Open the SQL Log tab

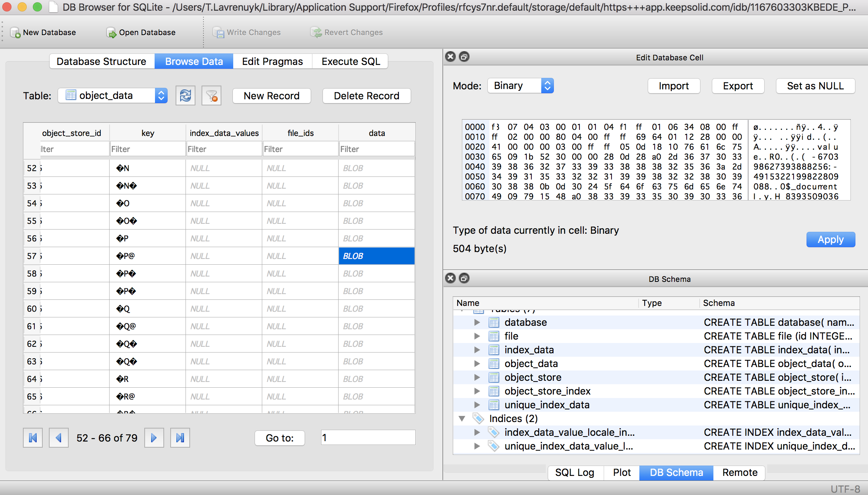coord(574,472)
